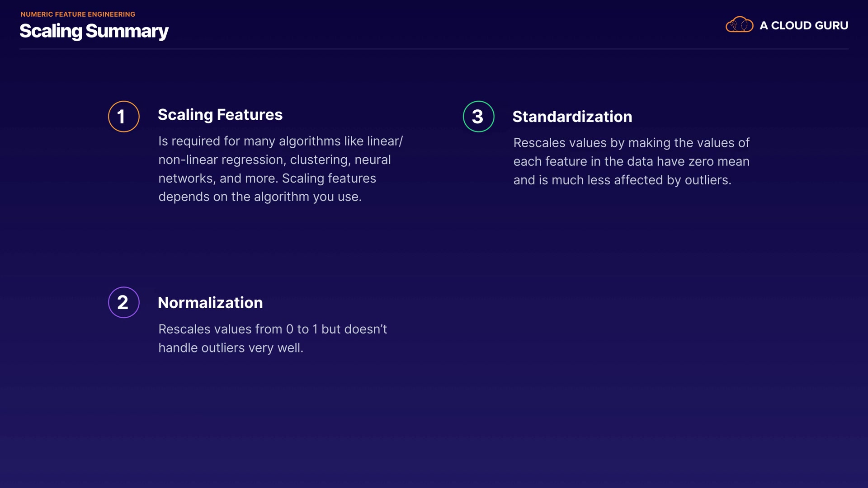The image size is (868, 488).
Task: Click the A CLOUD GURU brand text
Action: [803, 26]
